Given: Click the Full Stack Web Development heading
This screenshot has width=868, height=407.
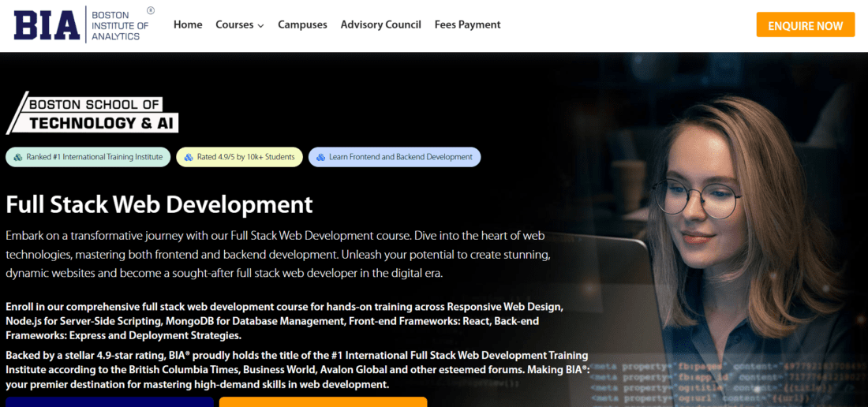Looking at the screenshot, I should tap(159, 204).
